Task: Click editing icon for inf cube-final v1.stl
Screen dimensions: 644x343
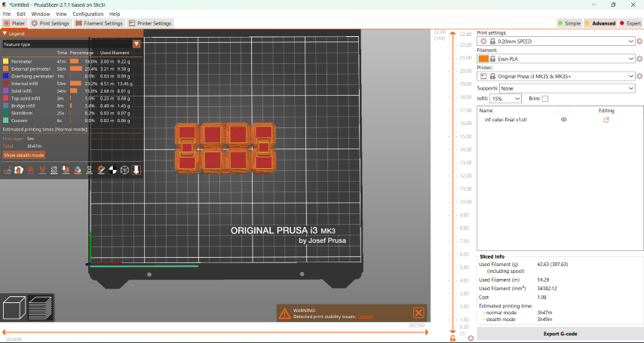Action: click(606, 120)
